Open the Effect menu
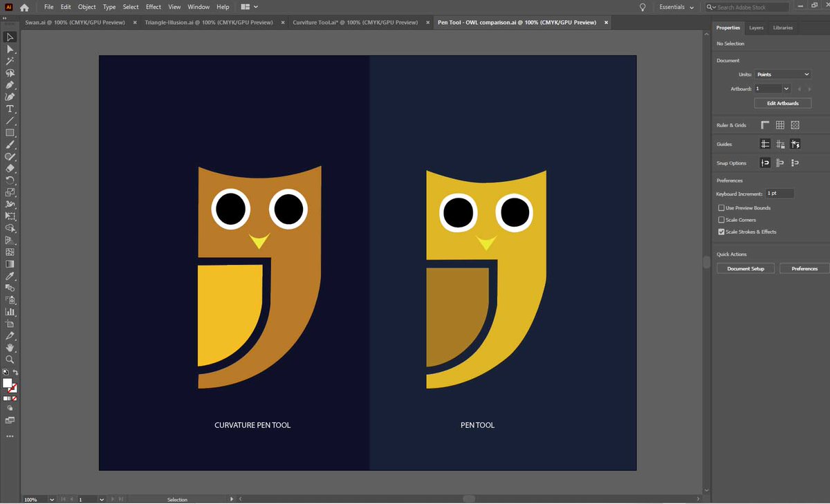The height and width of the screenshot is (504, 830). tap(154, 7)
